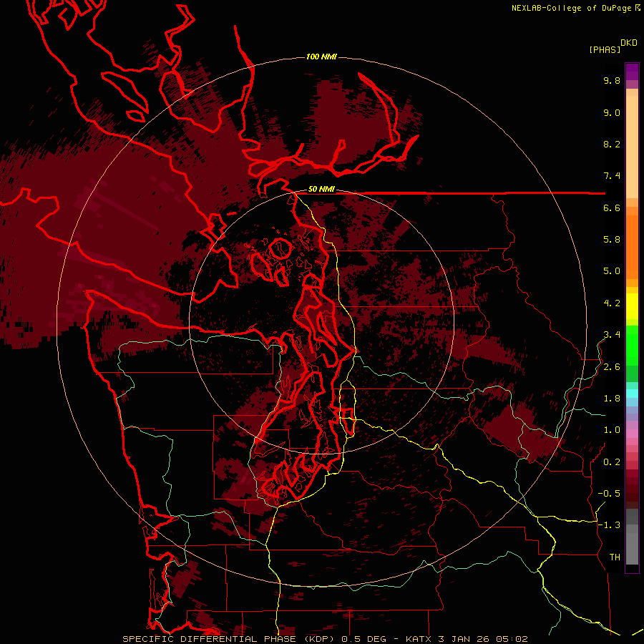This screenshot has width=644, height=644.
Task: Click the Specific Differential Phase (KDP) product title
Action: tap(228, 639)
